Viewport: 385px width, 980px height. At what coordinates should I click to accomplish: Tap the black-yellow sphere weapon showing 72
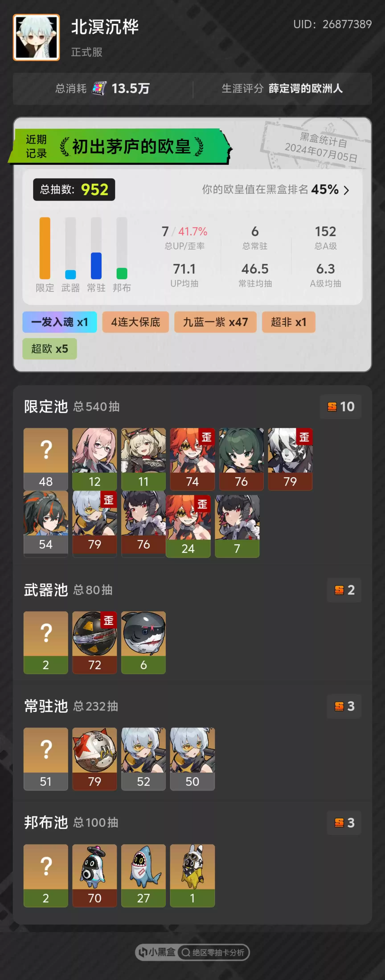coord(95,642)
